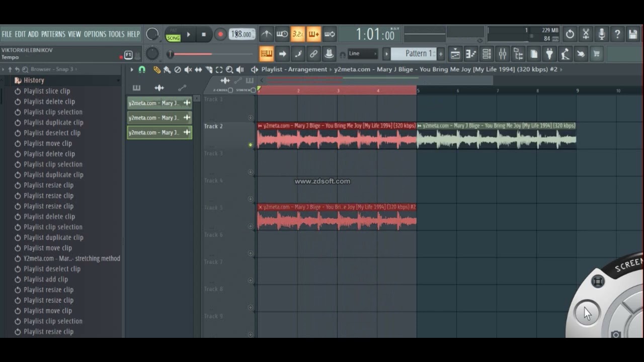The height and width of the screenshot is (362, 644).
Task: Toggle loop recording
Action: click(x=330, y=34)
